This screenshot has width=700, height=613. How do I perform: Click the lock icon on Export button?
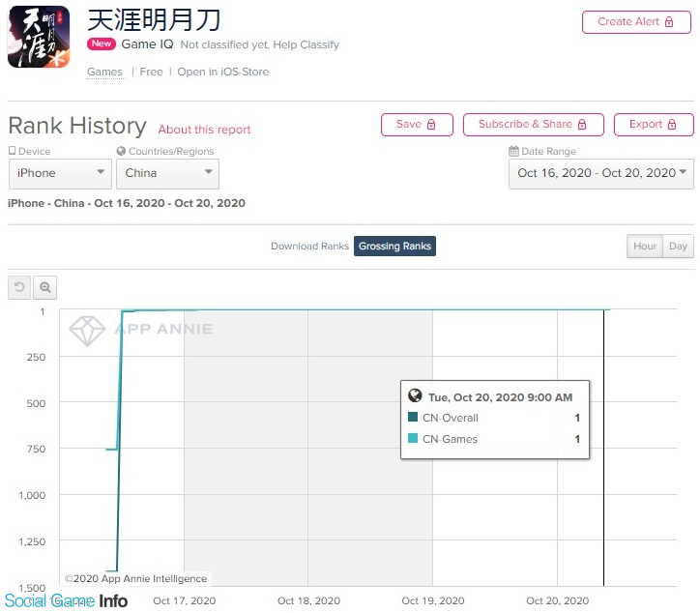pyautogui.click(x=672, y=124)
